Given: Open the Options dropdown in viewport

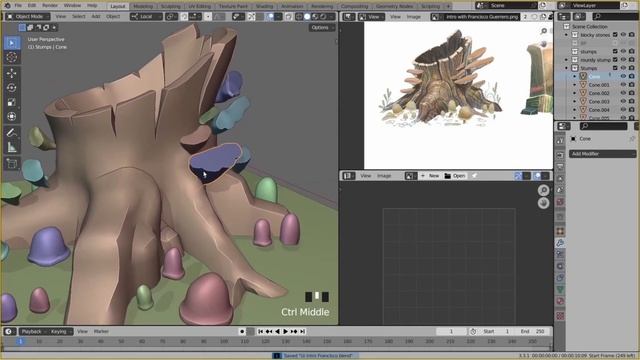Looking at the screenshot, I should (322, 27).
